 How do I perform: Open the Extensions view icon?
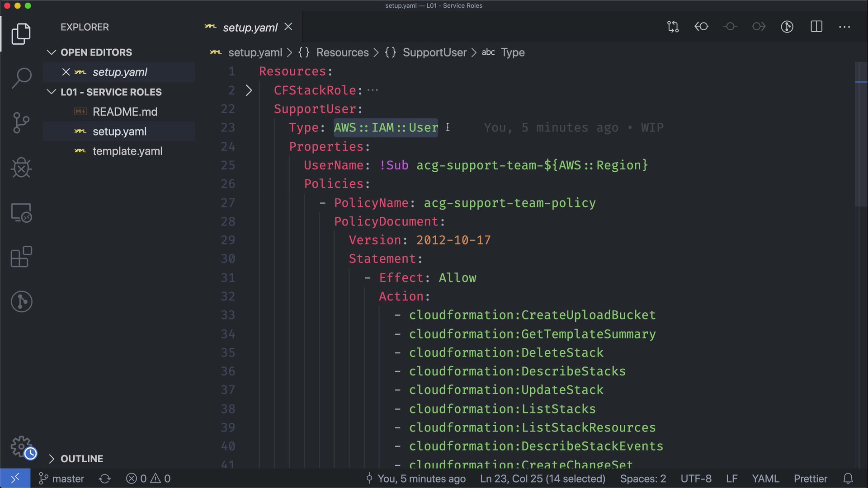click(21, 257)
